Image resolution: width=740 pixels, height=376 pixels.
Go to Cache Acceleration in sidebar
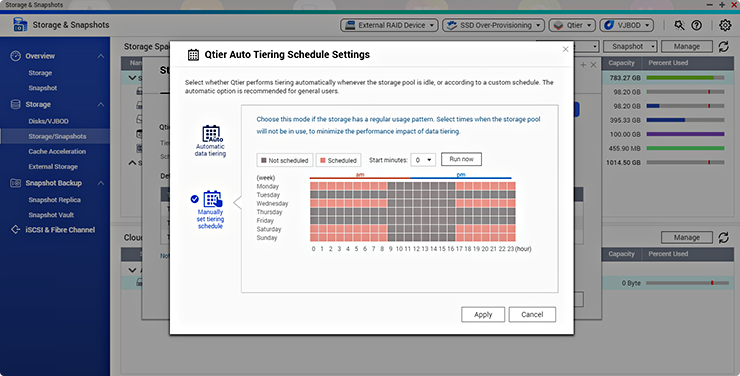[57, 151]
